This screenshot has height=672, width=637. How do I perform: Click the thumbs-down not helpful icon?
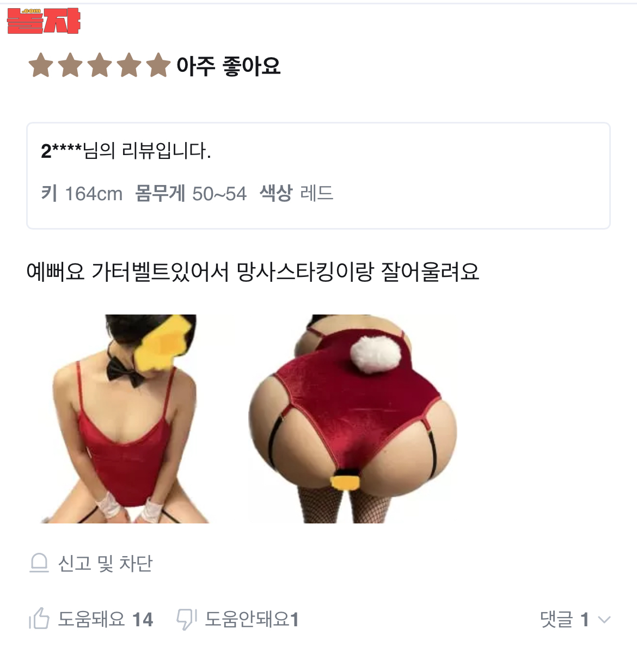click(x=187, y=619)
